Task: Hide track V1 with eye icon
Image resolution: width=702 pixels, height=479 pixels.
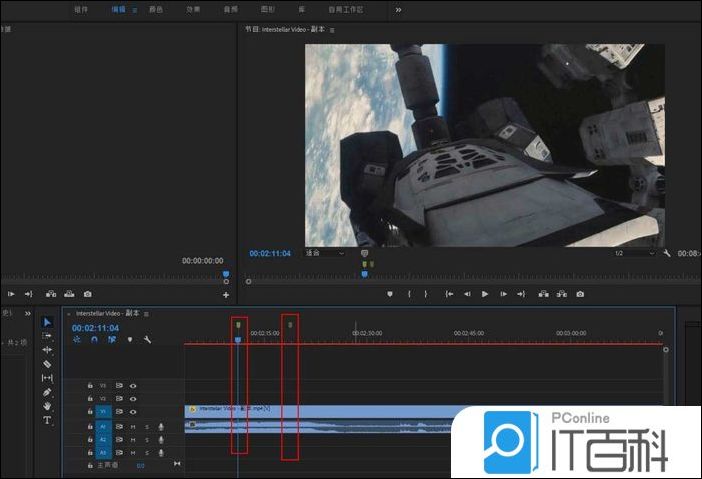Action: (133, 411)
